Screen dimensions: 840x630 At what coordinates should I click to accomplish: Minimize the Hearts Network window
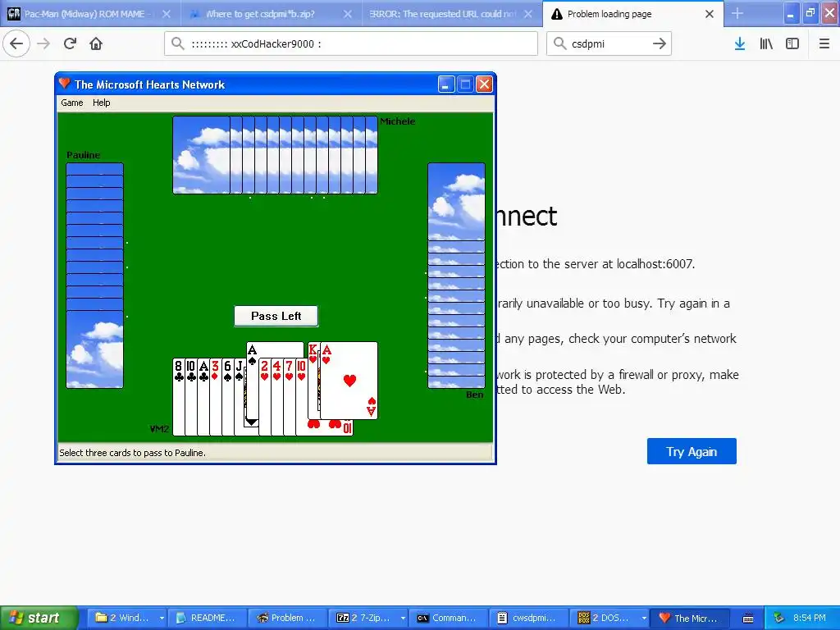tap(445, 84)
